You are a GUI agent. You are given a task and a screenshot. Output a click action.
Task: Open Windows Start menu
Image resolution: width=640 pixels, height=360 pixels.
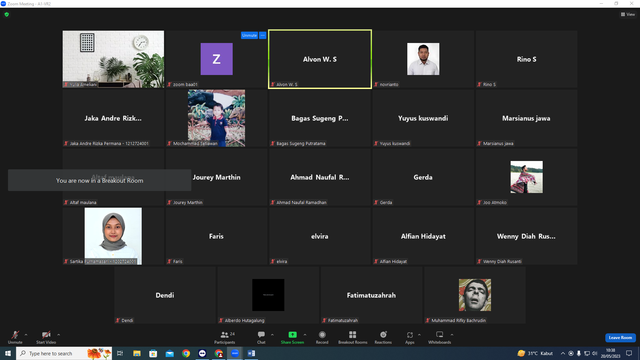[8, 353]
